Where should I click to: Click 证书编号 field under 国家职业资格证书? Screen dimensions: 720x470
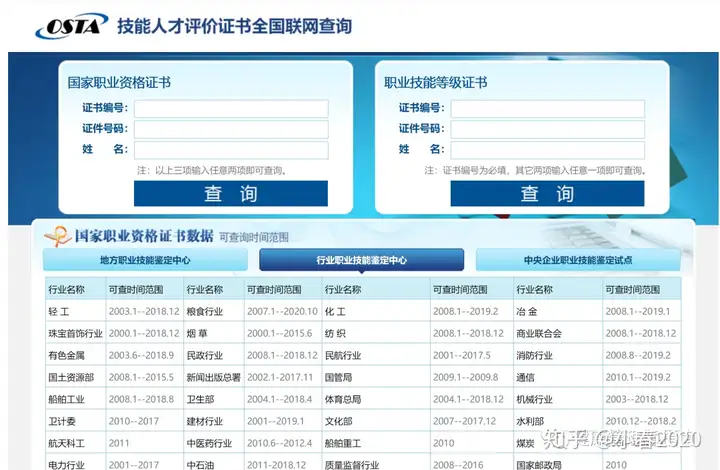(x=231, y=109)
